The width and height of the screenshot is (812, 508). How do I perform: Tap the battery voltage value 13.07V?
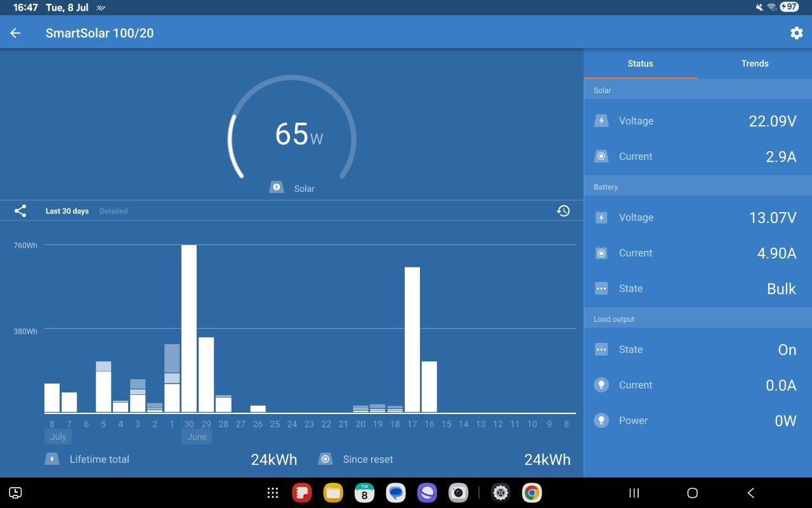point(773,217)
